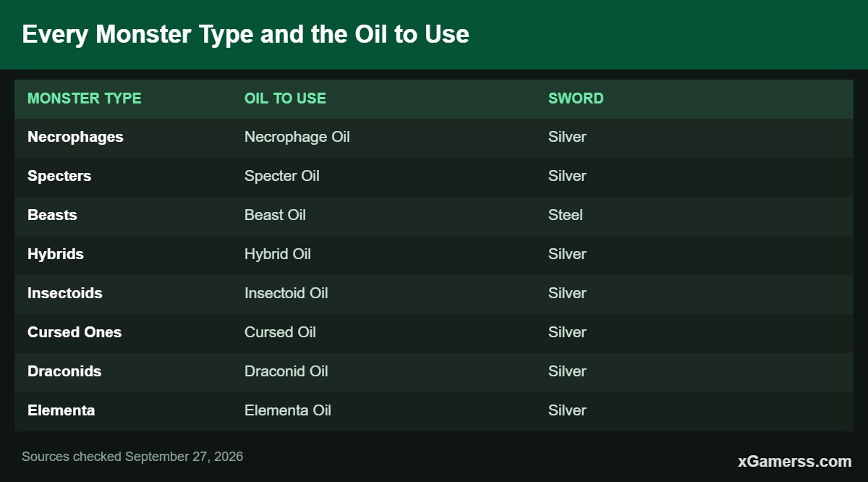The width and height of the screenshot is (868, 482).
Task: Select the "Draconids" monster type cell
Action: pos(64,371)
